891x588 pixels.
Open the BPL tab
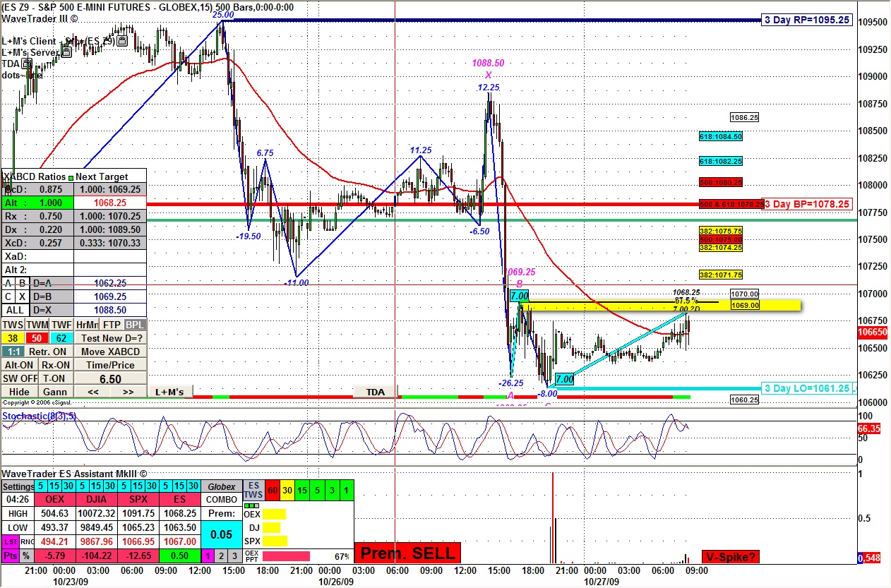pyautogui.click(x=135, y=325)
